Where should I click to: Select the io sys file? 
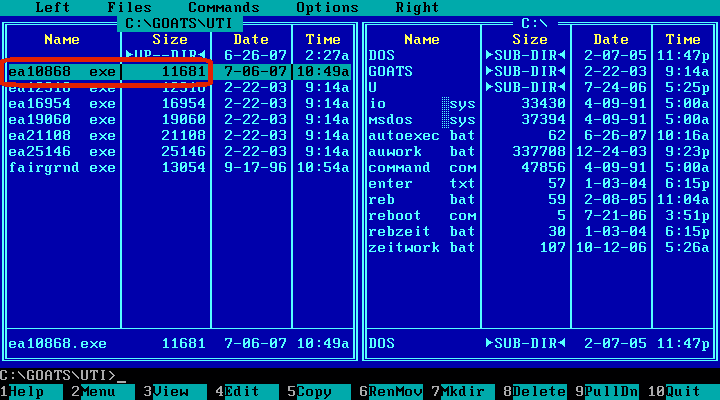539,104
